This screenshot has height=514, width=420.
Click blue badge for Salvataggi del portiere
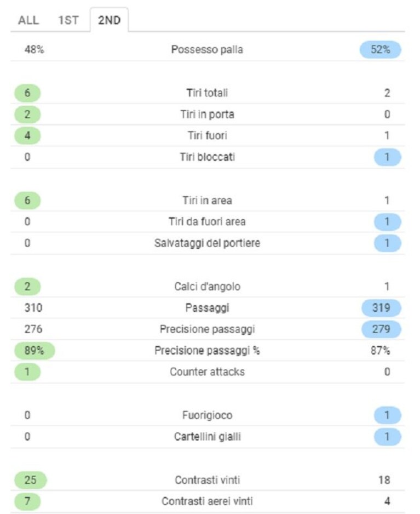coord(387,243)
